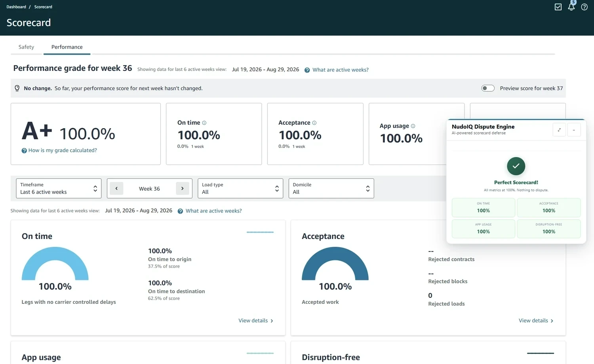
Task: Click Rejected blocks label
Action: point(447,281)
